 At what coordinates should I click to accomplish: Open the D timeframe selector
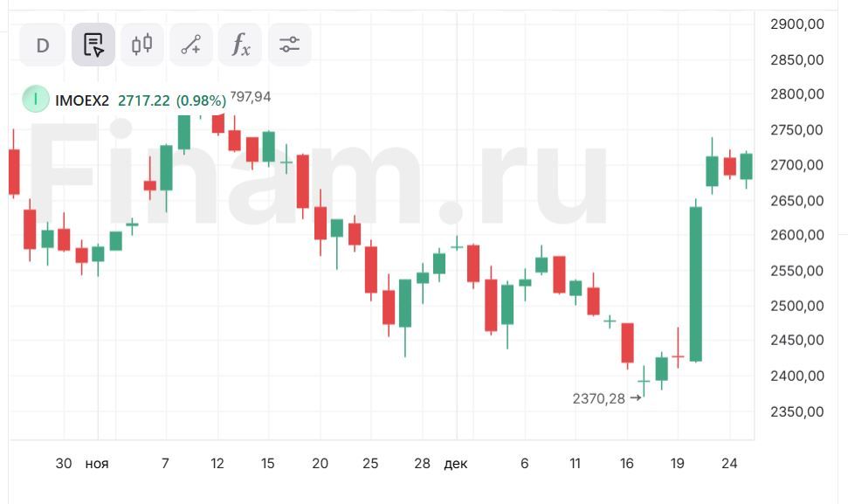click(x=43, y=45)
